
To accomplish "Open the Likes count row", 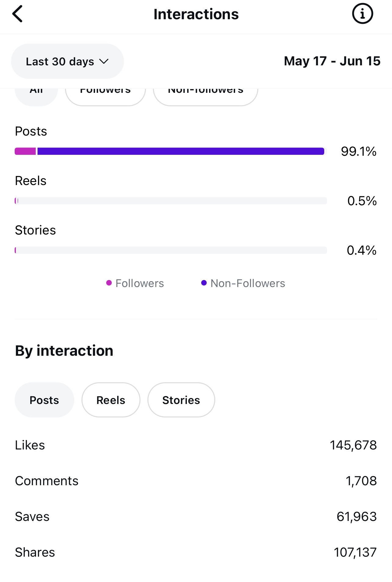I will (x=196, y=445).
